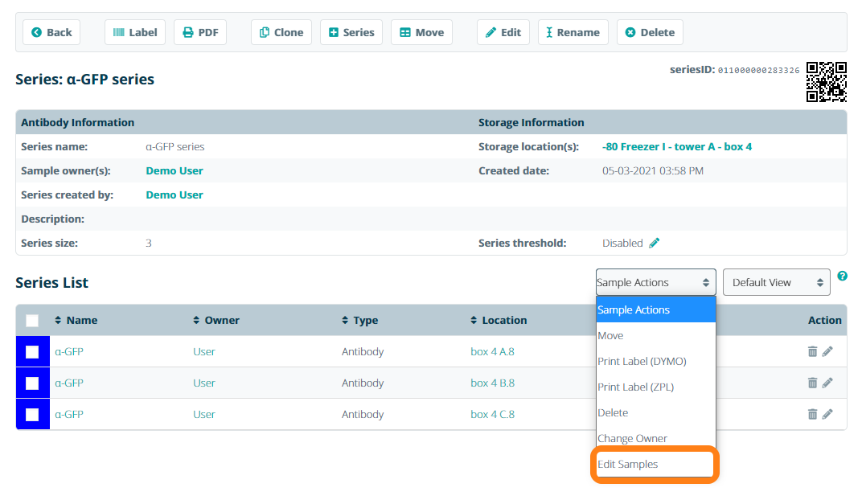Click the green help question mark icon
Viewport: 862px width, 504px height.
[842, 276]
